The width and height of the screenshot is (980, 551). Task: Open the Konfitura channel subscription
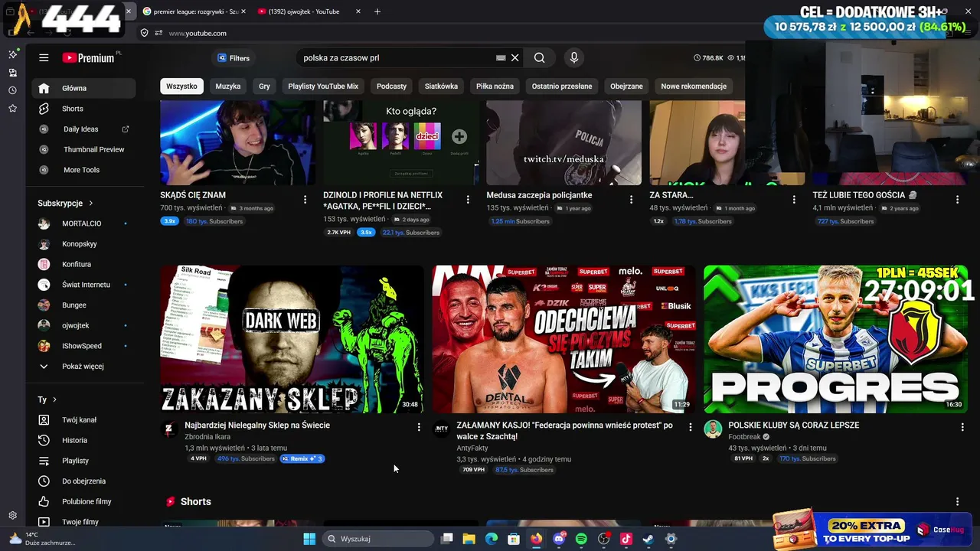pyautogui.click(x=83, y=264)
